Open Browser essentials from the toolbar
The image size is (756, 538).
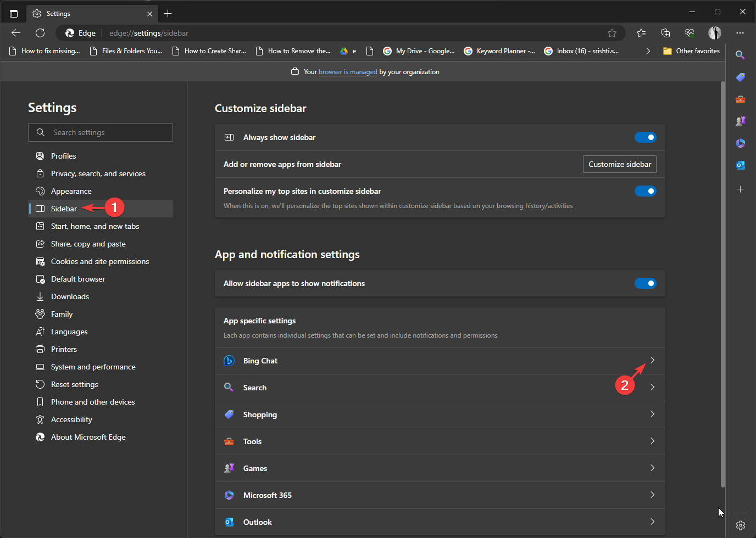(690, 33)
